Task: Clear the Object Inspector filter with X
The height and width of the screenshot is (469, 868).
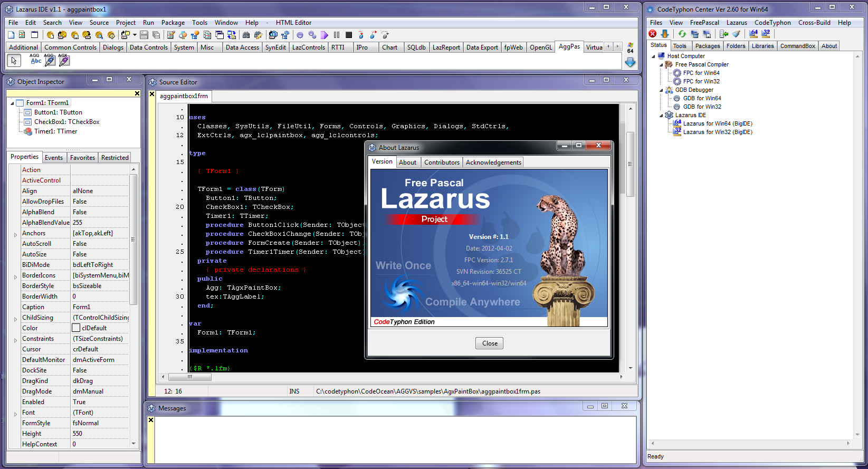Action: [x=137, y=93]
